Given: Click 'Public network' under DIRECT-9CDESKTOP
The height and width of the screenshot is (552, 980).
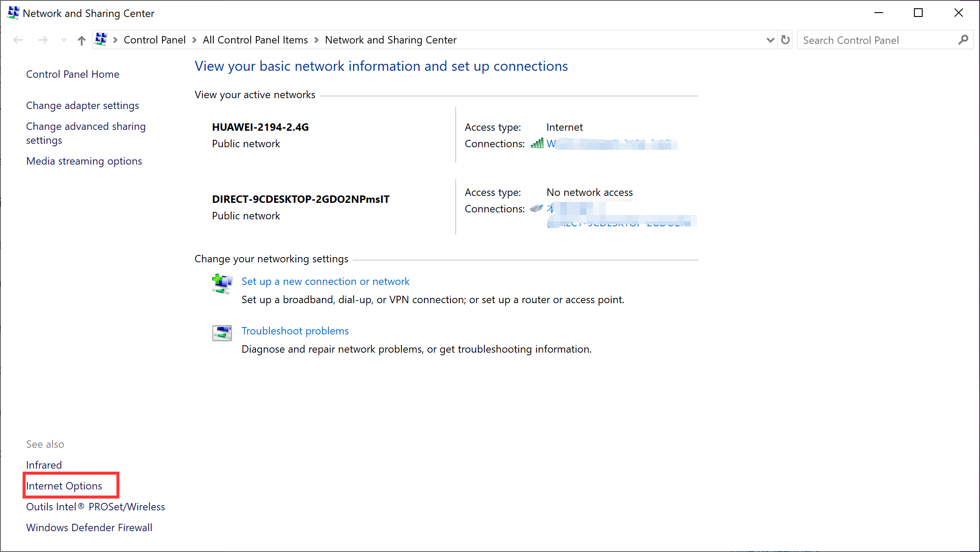Looking at the screenshot, I should (246, 216).
